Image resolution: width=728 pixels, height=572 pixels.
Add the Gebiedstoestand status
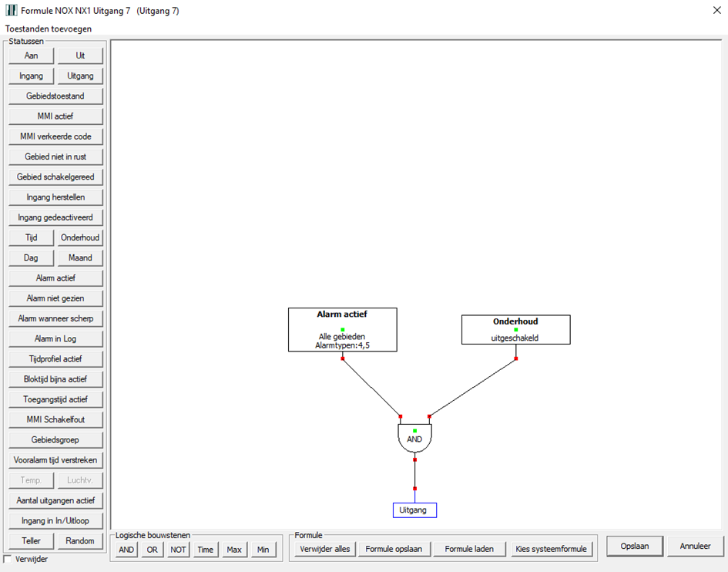point(55,96)
